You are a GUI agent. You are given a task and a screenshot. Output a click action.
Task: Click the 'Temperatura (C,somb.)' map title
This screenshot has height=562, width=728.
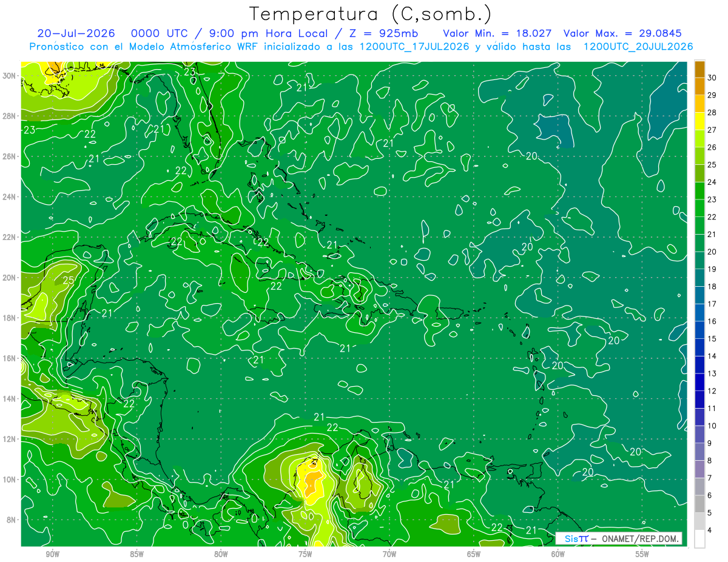[x=371, y=14]
